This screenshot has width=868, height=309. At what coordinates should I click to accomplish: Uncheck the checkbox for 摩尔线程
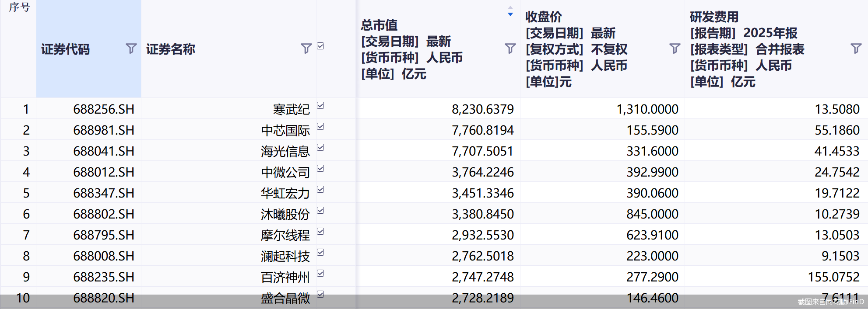pyautogui.click(x=320, y=231)
